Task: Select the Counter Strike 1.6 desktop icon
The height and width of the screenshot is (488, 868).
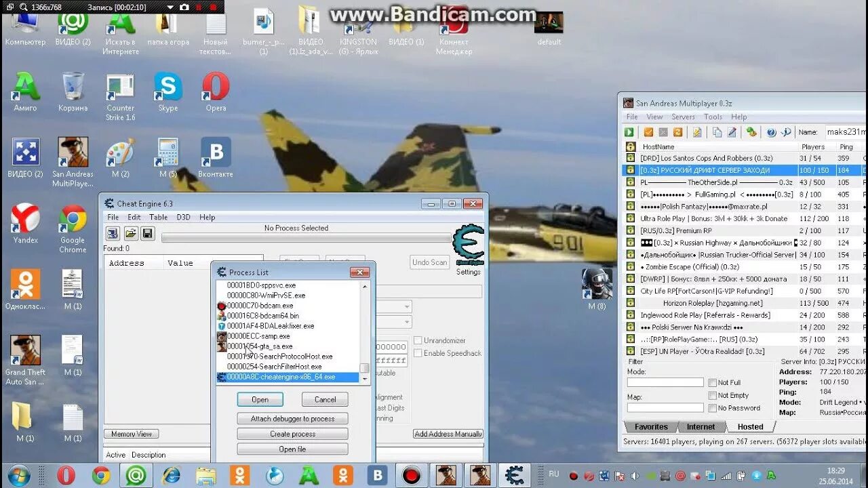Action: pos(121,97)
